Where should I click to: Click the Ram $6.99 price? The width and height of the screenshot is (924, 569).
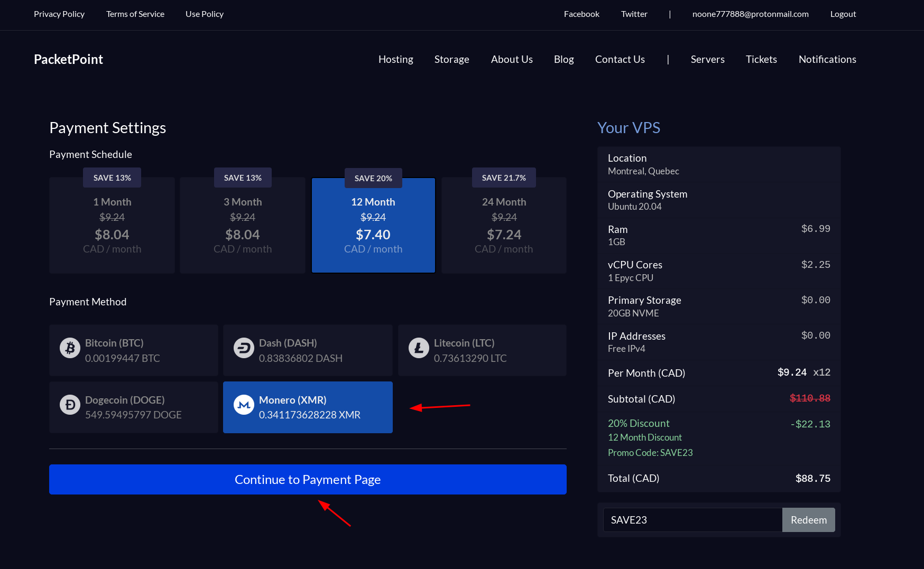[816, 229]
